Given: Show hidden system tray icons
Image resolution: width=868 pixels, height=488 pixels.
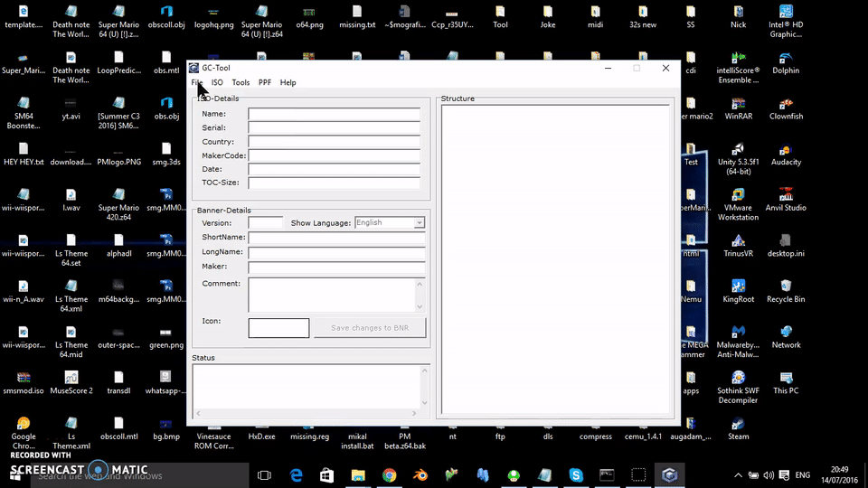Looking at the screenshot, I should [x=740, y=475].
